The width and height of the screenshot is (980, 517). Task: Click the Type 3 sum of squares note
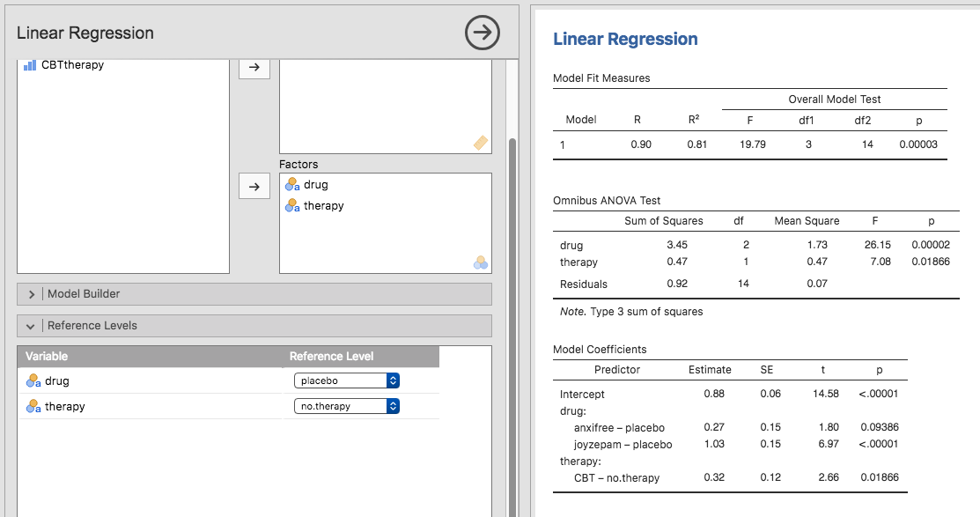pos(631,311)
